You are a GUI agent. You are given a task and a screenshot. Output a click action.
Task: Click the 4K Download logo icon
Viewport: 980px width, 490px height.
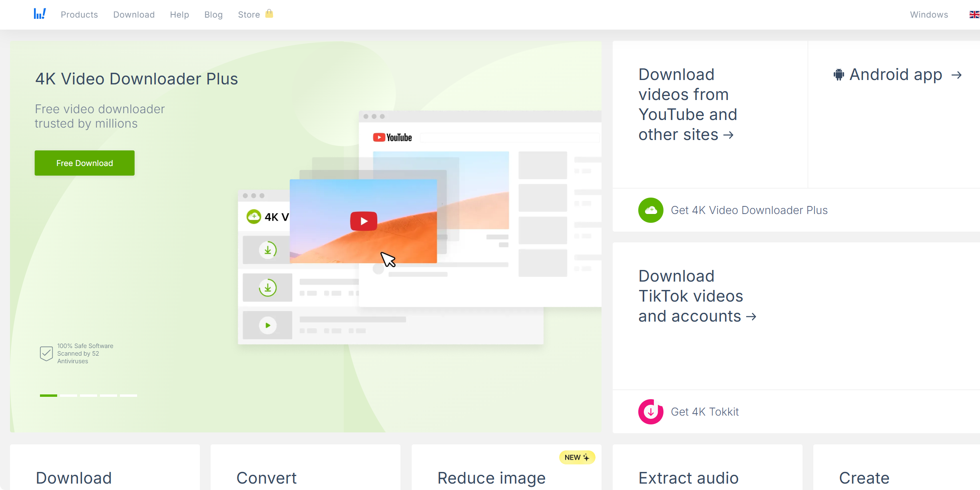tap(40, 14)
